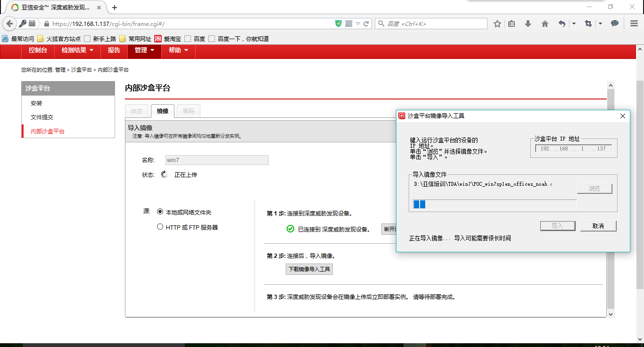
Task: Open the 管理 dropdown menu
Action: pos(144,50)
